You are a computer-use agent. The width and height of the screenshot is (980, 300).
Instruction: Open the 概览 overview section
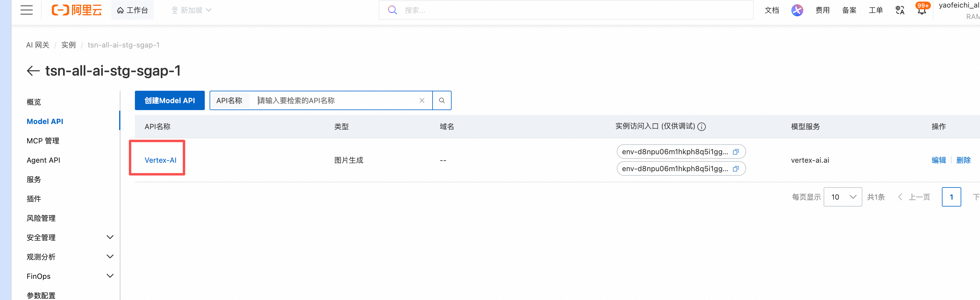[x=34, y=102]
